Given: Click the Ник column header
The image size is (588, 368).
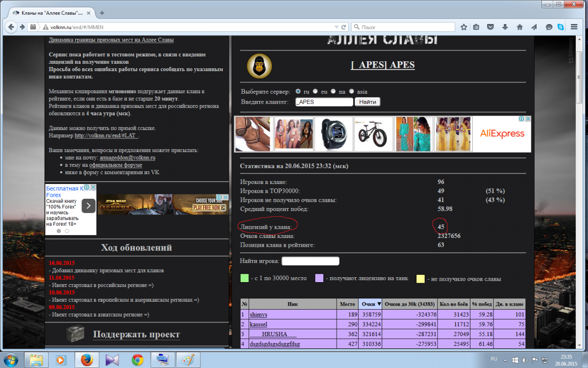Looking at the screenshot, I should 293,304.
